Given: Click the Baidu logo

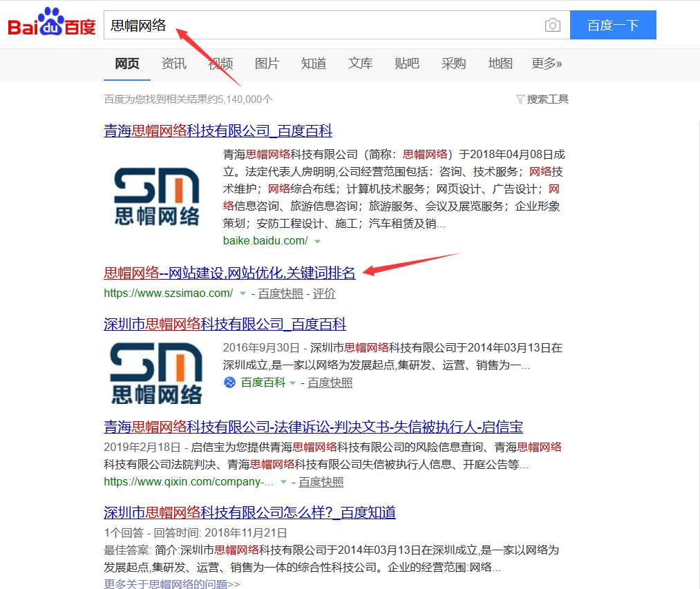Looking at the screenshot, I should pyautogui.click(x=52, y=22).
